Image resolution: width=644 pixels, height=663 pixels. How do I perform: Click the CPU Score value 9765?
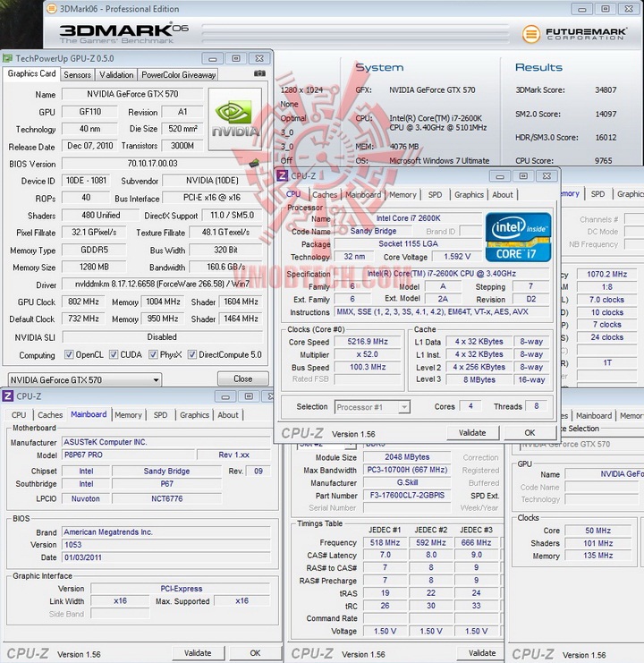(604, 161)
